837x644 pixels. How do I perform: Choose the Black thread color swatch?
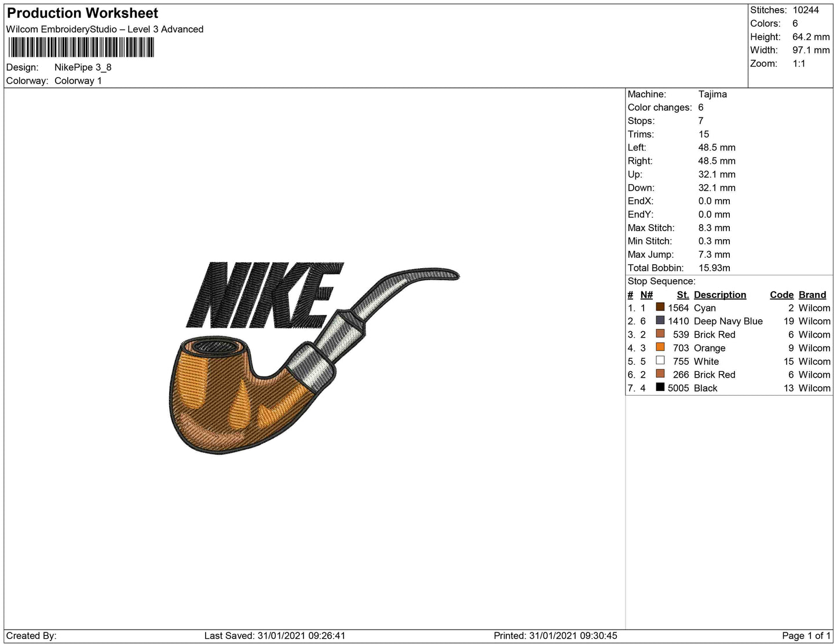click(x=660, y=387)
